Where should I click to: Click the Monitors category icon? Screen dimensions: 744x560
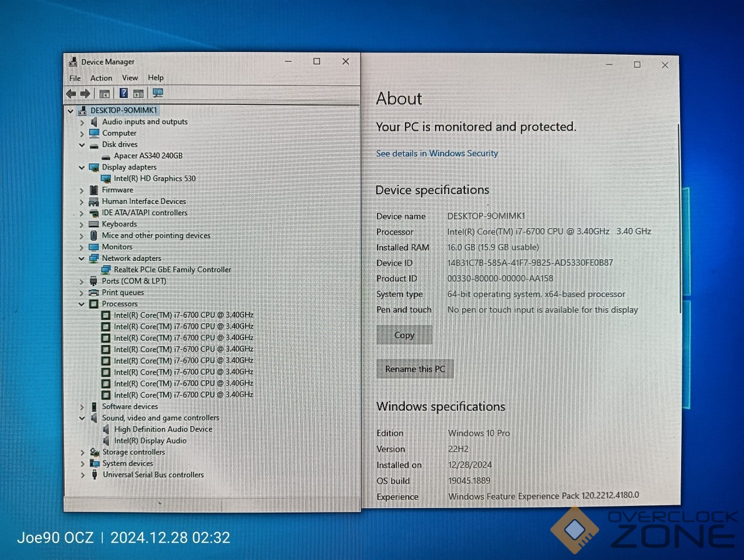[x=94, y=247]
